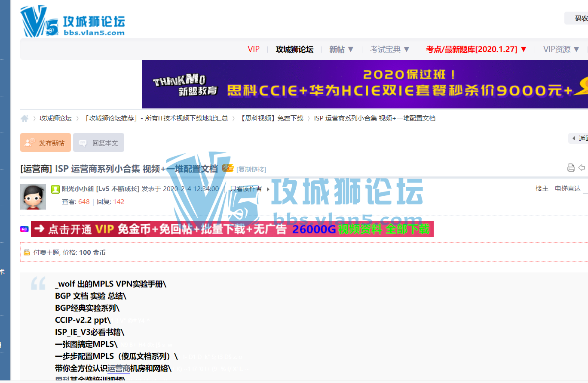Click the 返回 button at right

[x=578, y=138]
